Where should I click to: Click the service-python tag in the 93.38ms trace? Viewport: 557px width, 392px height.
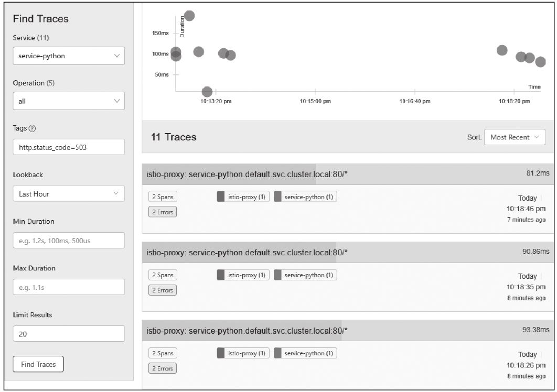coord(305,353)
